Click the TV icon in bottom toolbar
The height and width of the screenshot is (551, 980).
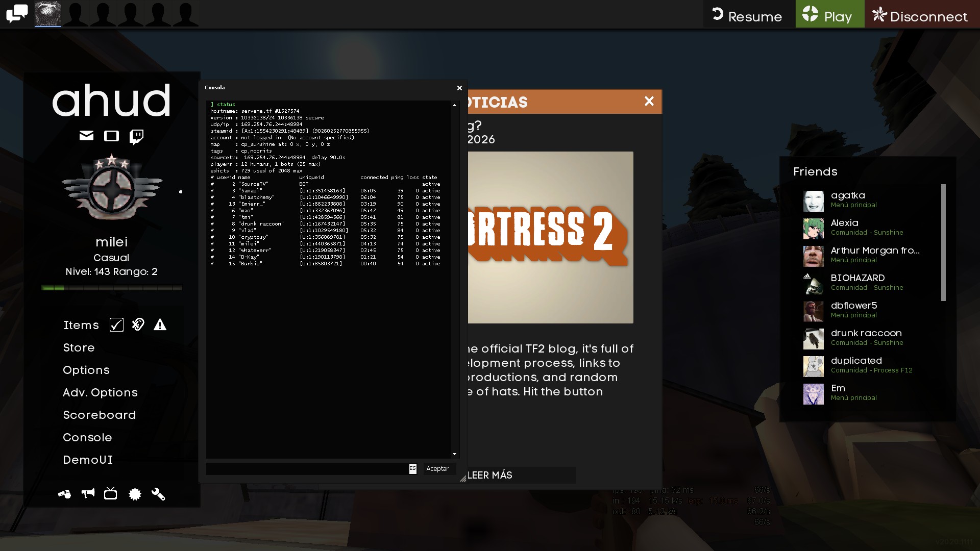(x=111, y=493)
